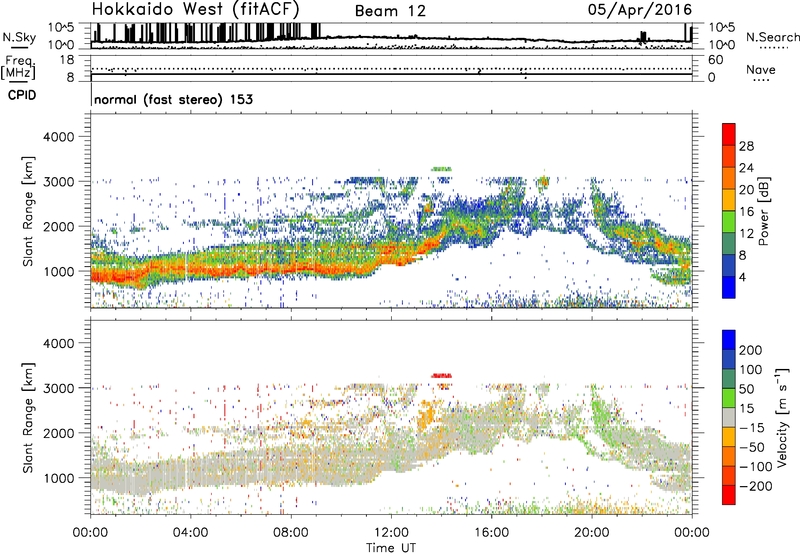Click the blue top segment of Velocity colorbar
Viewport: 800px width, 554px height.
729,340
